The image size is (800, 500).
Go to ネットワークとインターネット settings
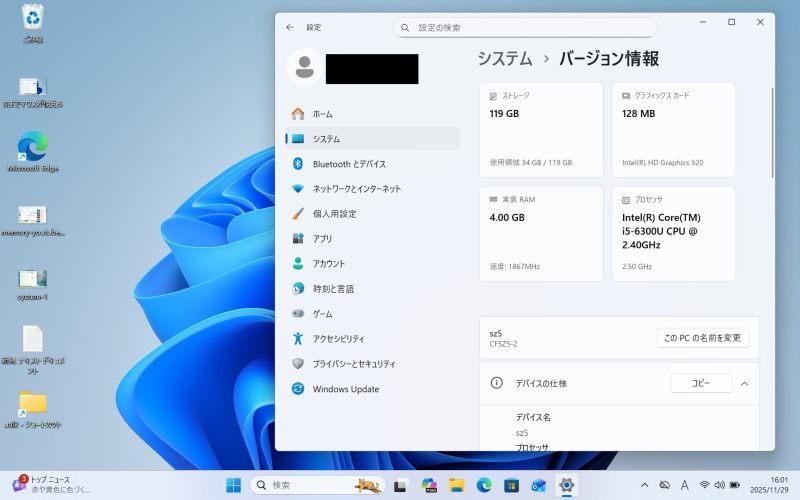tap(372, 189)
